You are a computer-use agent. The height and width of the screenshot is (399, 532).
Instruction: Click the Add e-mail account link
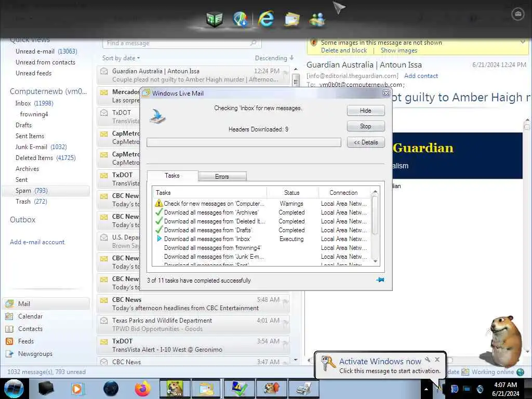[x=37, y=242]
